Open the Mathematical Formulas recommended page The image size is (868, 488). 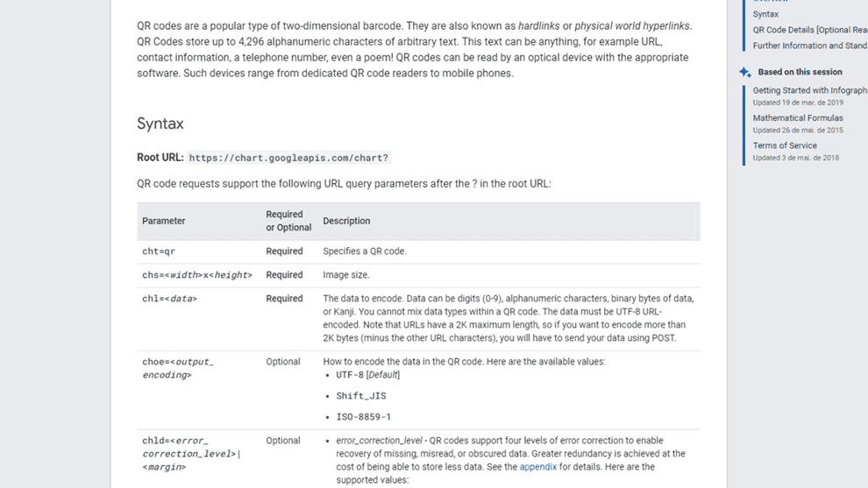pyautogui.click(x=798, y=118)
